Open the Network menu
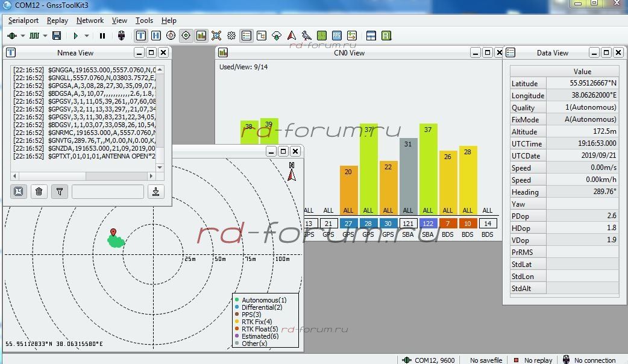628x364 pixels. 90,20
